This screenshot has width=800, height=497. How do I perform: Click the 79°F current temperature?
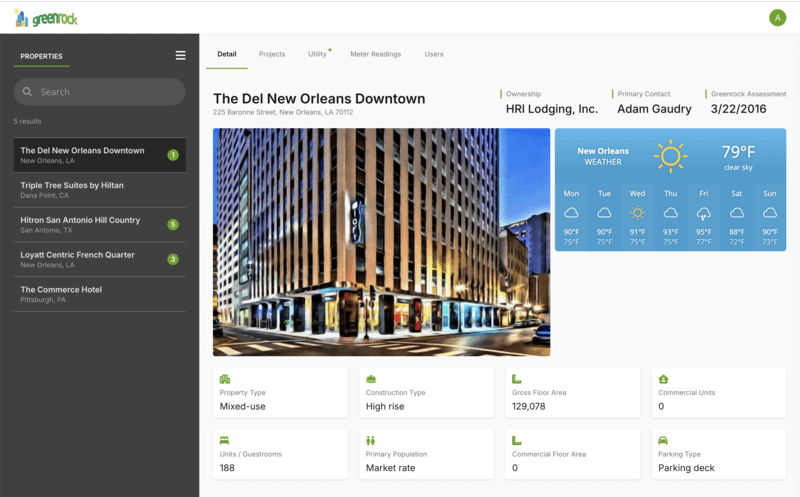[738, 152]
